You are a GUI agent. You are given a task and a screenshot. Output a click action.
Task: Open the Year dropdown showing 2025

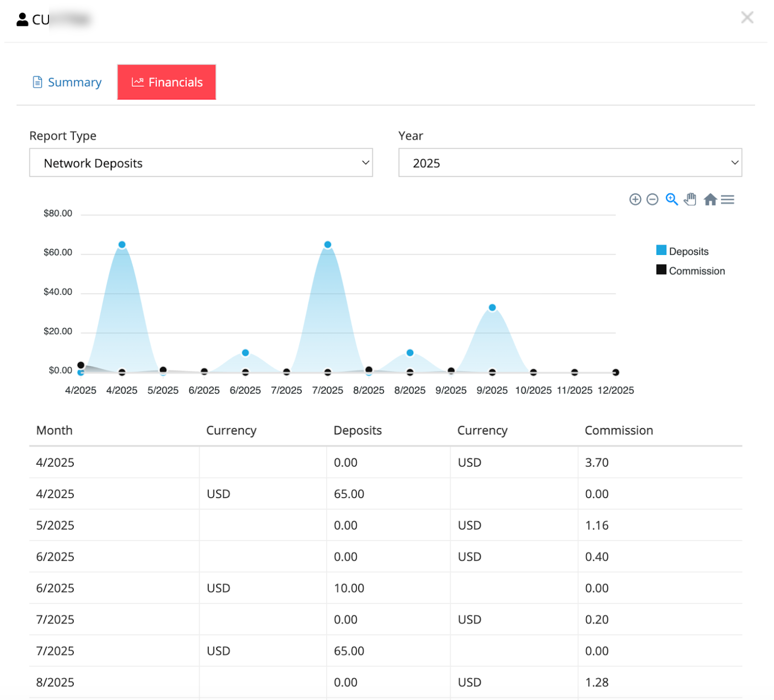(570, 163)
